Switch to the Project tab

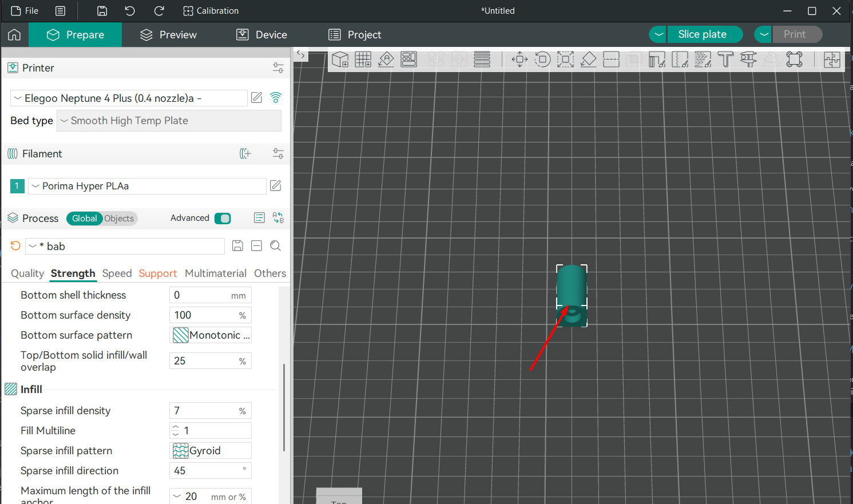point(355,35)
